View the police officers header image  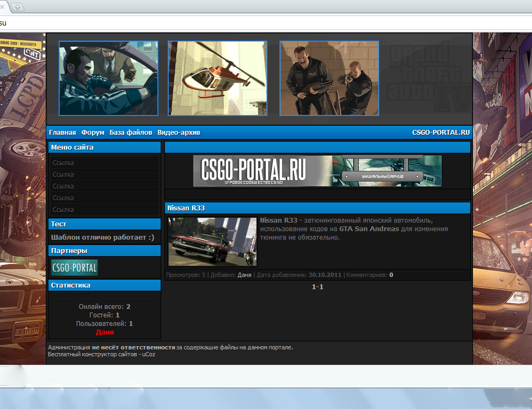pyautogui.click(x=329, y=78)
